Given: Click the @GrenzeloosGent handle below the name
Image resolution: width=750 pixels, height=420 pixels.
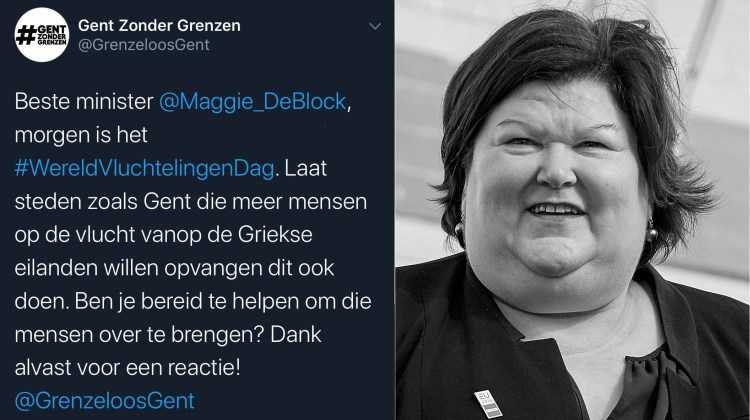Looking at the screenshot, I should point(143,44).
